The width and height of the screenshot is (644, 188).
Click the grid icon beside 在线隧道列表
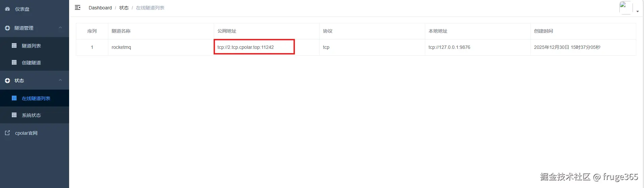pos(14,98)
